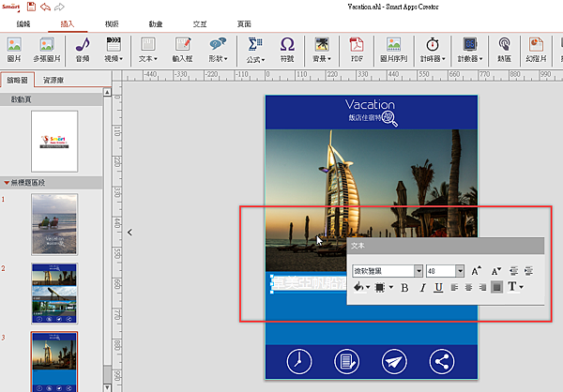Click the clock icon on the canvas

[x=298, y=361]
